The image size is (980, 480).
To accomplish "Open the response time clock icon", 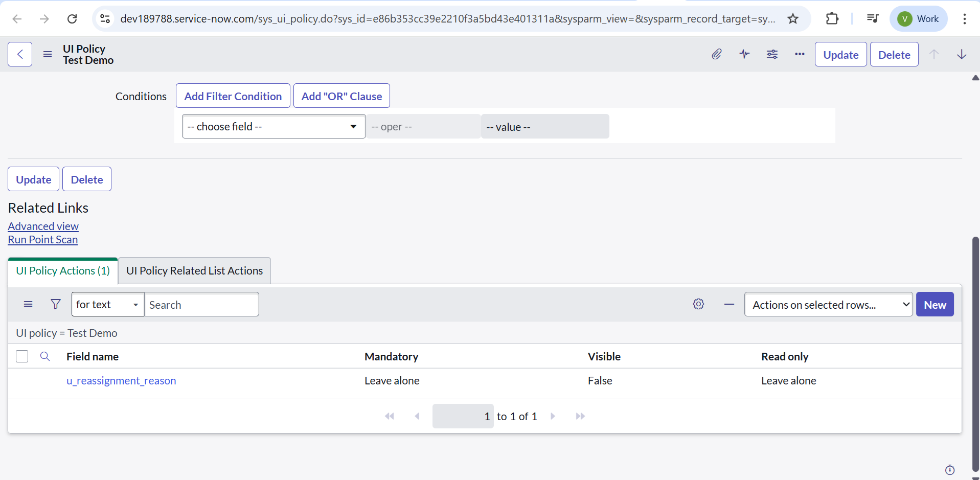I will 950,470.
